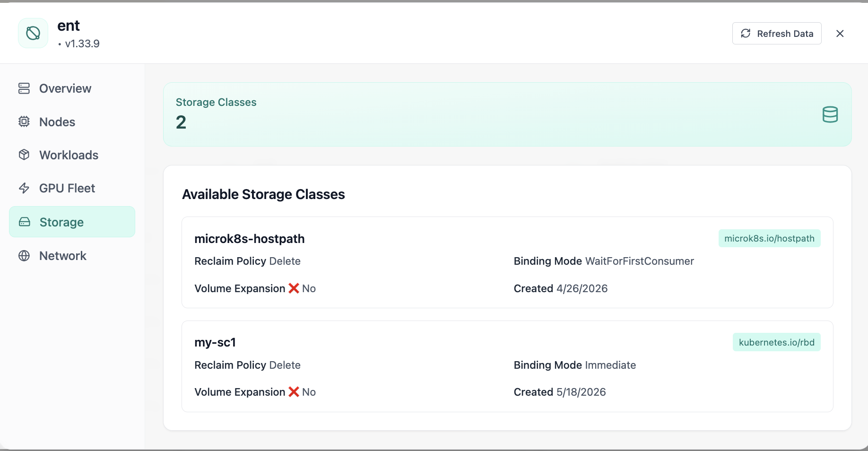This screenshot has width=868, height=451.
Task: Close the cluster details dialog
Action: 840,33
